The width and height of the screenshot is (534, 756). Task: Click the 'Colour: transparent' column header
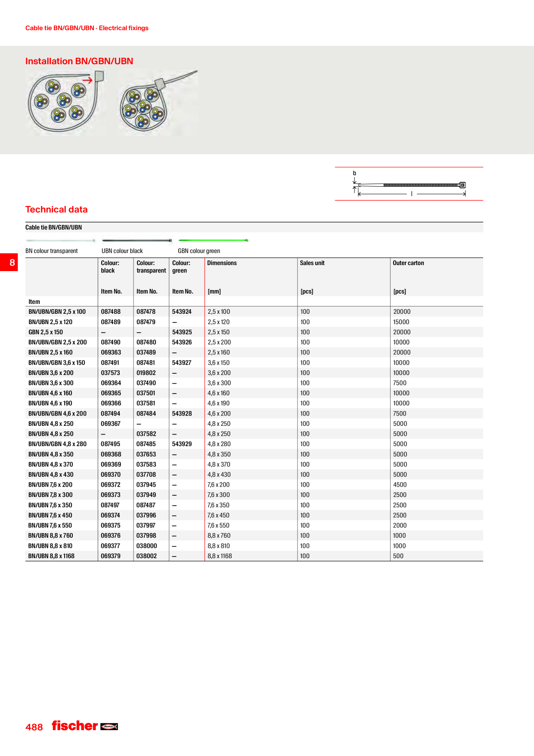tap(151, 267)
